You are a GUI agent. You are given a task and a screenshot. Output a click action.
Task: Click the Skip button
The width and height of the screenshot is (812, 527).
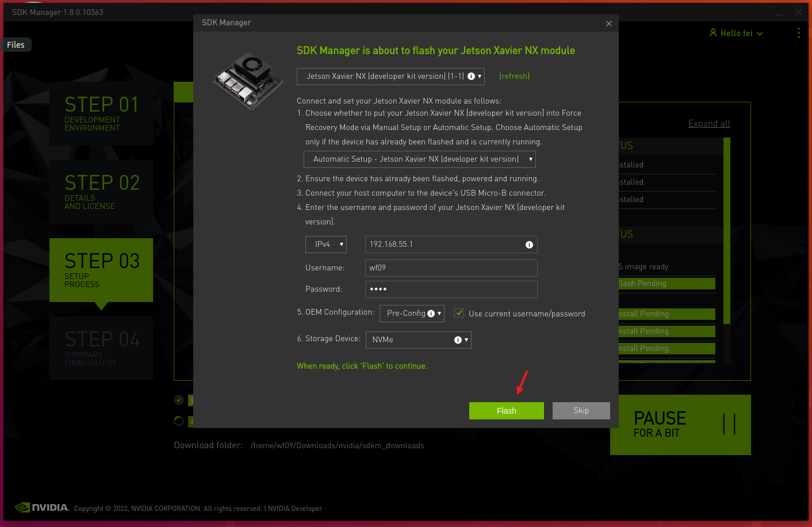coord(581,411)
